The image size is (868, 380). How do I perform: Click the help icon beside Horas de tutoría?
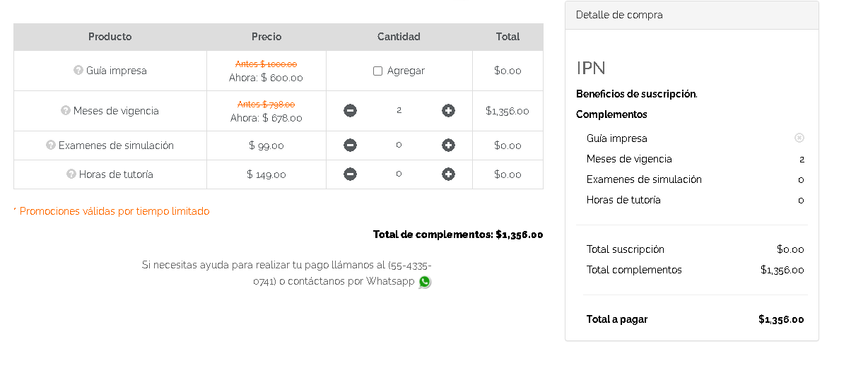[71, 174]
